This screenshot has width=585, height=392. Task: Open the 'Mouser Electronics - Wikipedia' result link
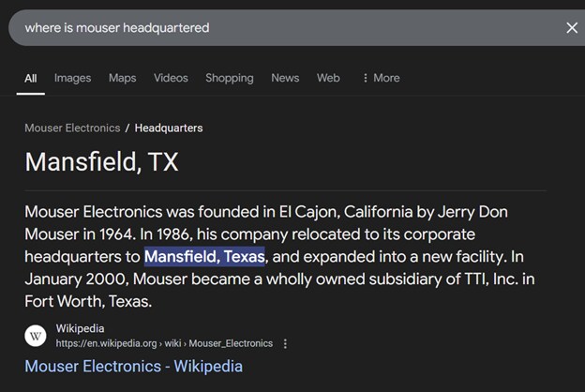coord(133,366)
